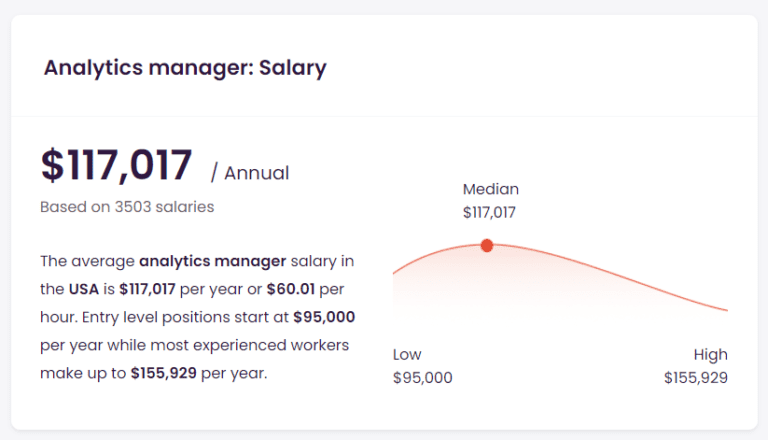Click "Based on 3503 salaries" text
768x440 pixels.
click(127, 207)
